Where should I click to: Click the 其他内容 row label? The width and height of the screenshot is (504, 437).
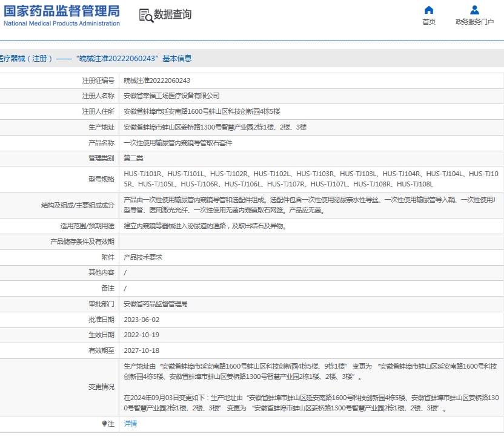click(101, 272)
